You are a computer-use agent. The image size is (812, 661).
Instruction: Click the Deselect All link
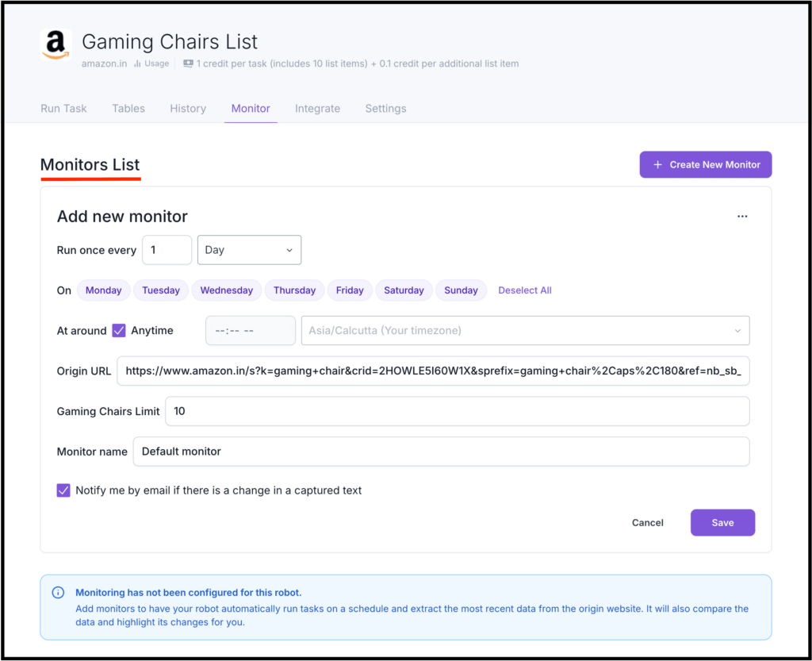[x=524, y=290]
